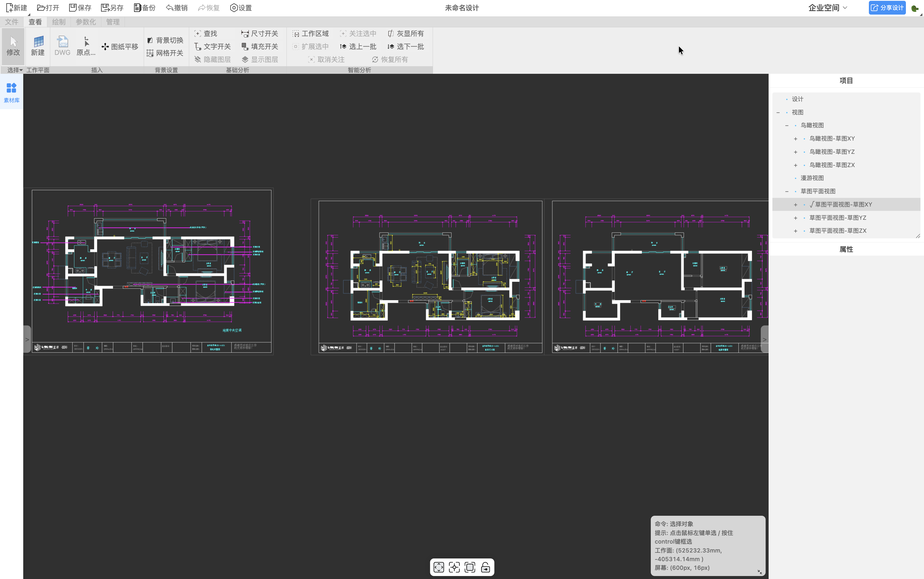Click the zoom-to-fit icon in bottom toolbar
Screen dimensions: 924x579
tap(439, 567)
